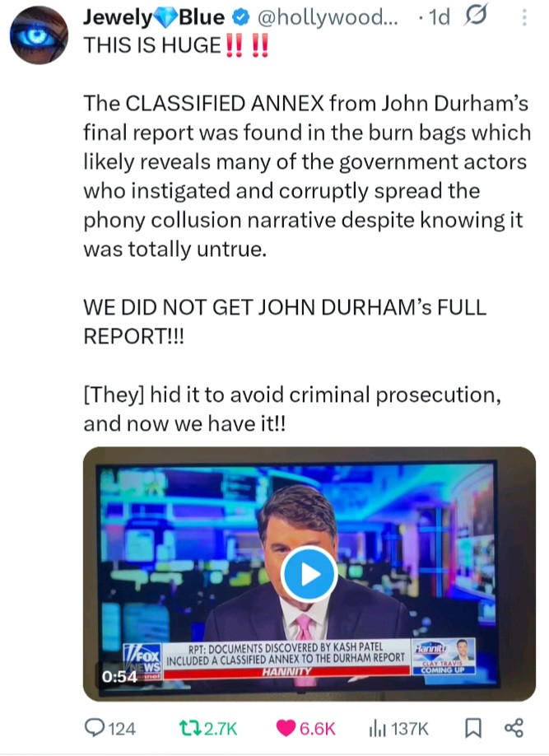Click the Jewely Blue display name
This screenshot has width=549, height=756.
tap(154, 17)
